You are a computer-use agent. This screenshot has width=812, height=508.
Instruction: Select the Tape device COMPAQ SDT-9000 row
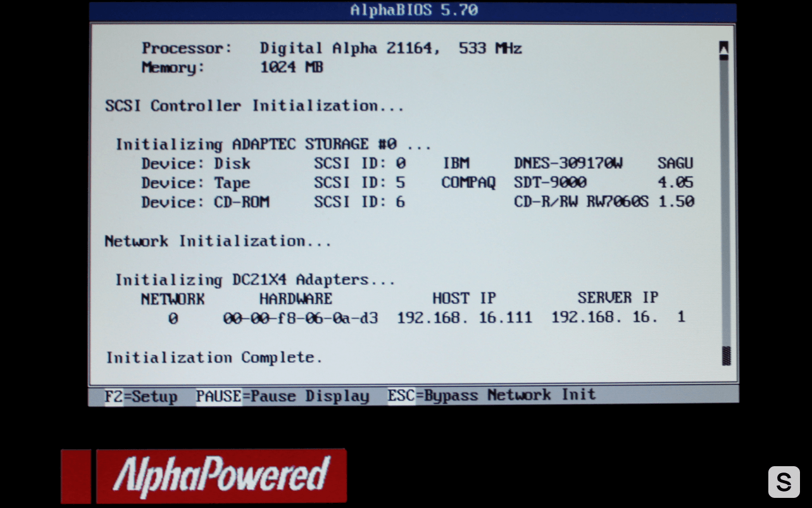pos(416,183)
